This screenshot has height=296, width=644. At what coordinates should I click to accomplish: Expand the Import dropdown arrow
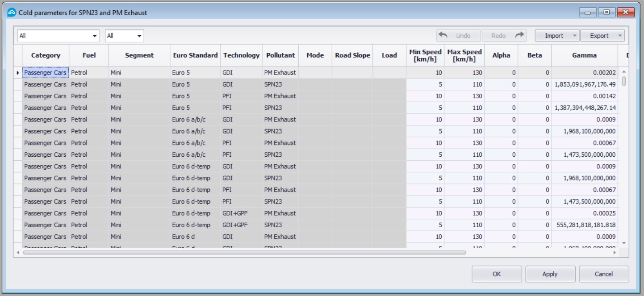574,36
